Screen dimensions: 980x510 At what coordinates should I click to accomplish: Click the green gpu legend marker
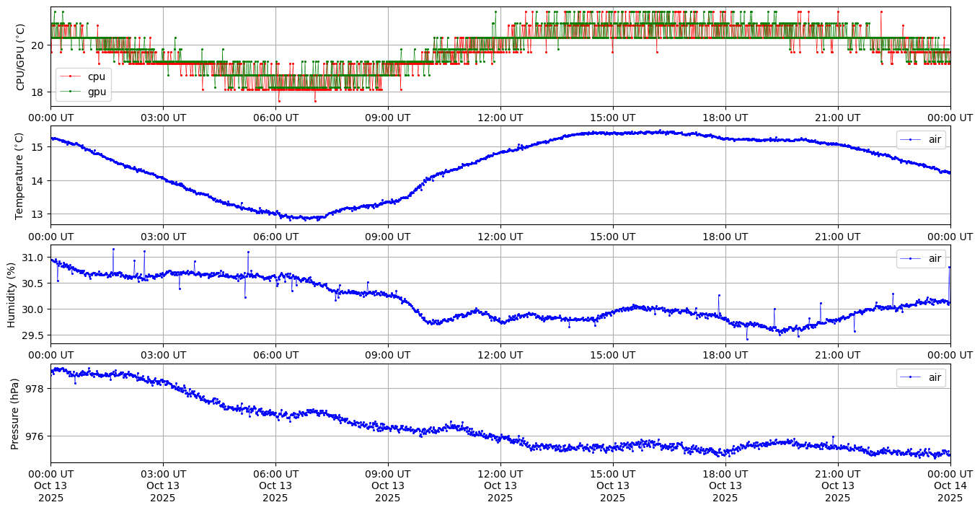(x=70, y=91)
